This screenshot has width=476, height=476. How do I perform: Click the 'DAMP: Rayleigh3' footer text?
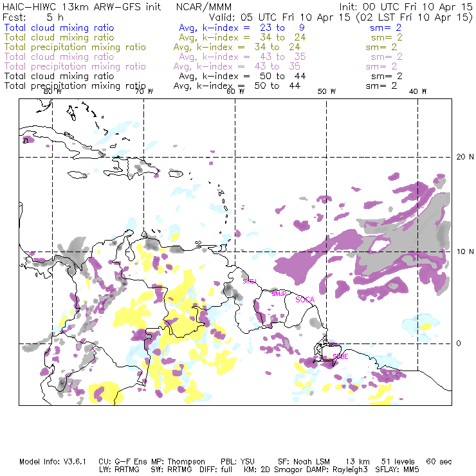336,470
